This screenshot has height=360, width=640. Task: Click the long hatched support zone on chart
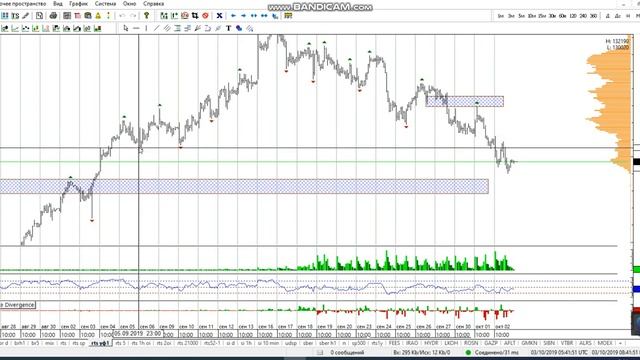tap(244, 186)
